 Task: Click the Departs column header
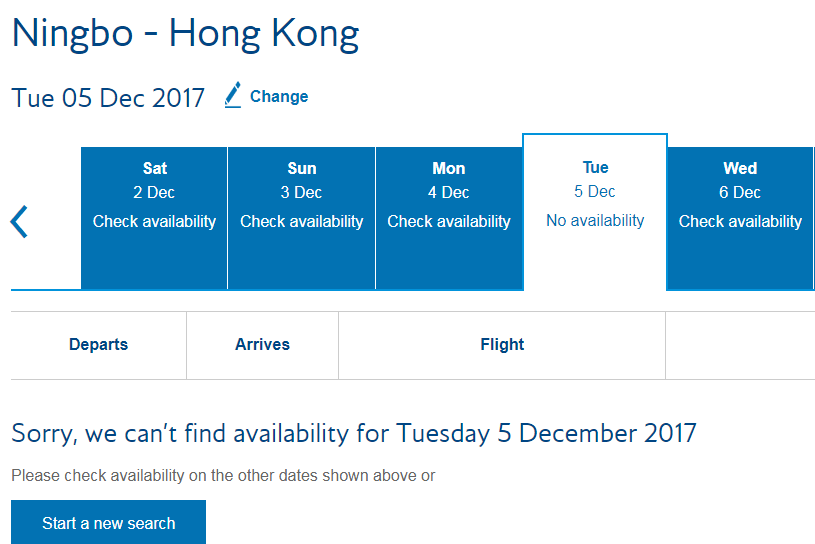(x=98, y=345)
